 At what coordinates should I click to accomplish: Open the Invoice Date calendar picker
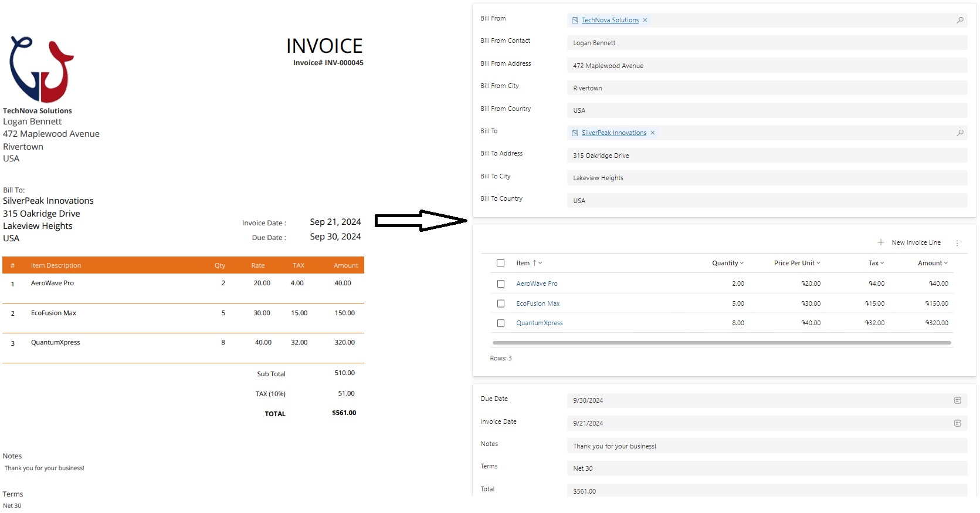[957, 423]
